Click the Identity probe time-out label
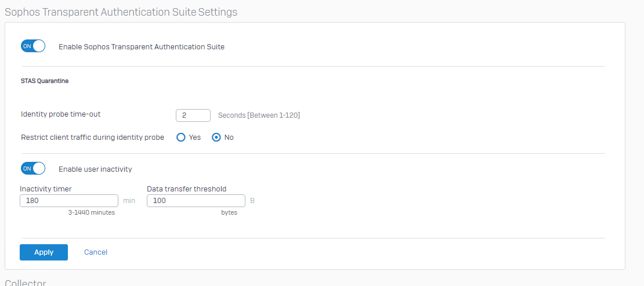Viewport: 644px width, 286px height. click(60, 114)
